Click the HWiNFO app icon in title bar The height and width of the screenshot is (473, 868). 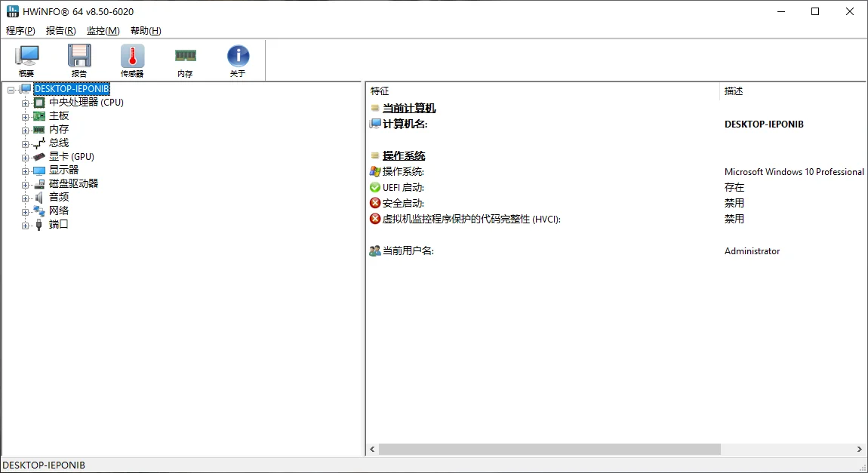click(12, 11)
